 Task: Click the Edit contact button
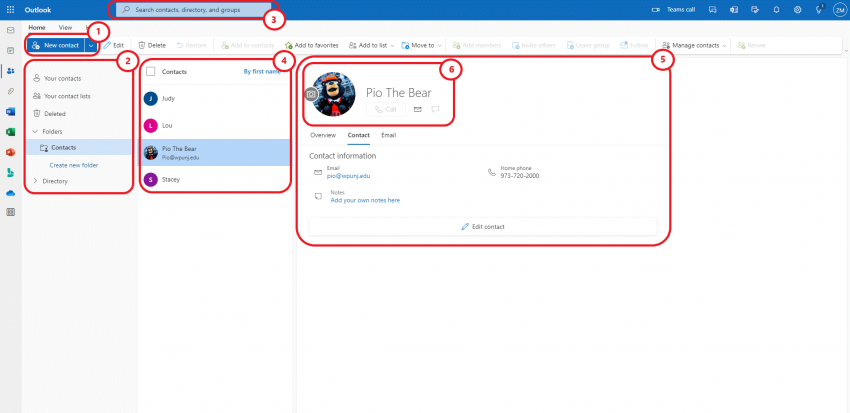(483, 227)
